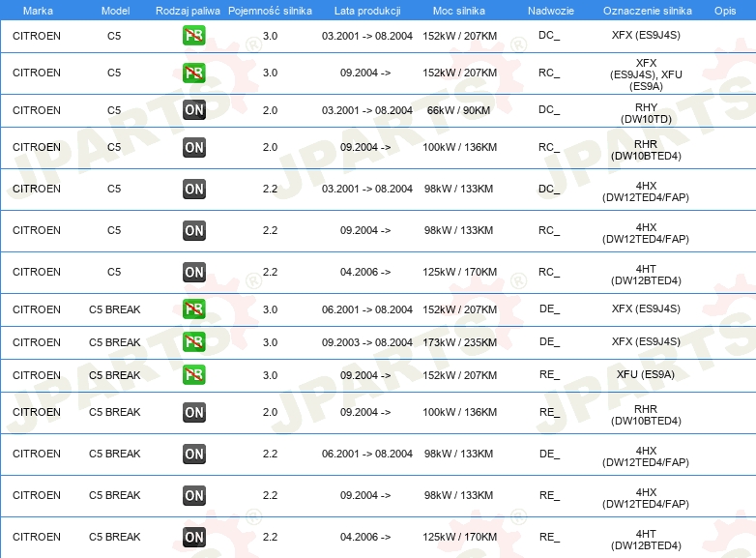This screenshot has width=756, height=558.
Task: Click the Moc silnika column header
Action: tap(459, 11)
